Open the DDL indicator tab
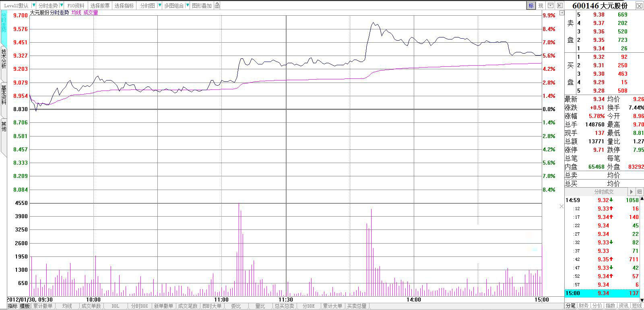 [116, 306]
